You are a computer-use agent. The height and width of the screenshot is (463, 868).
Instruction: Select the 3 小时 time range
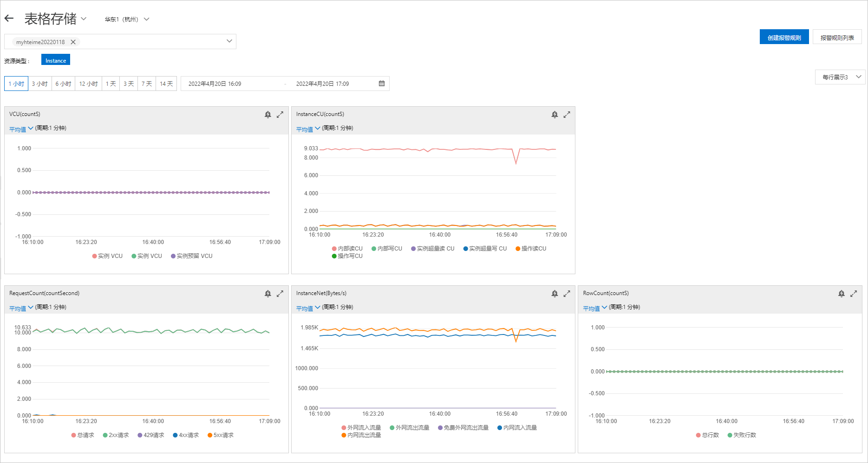pos(40,84)
